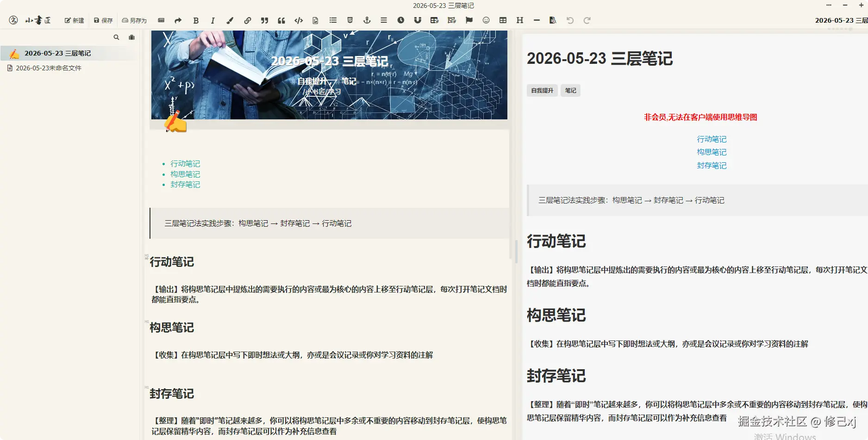Insert a hyperlink with the chain icon

click(x=248, y=20)
